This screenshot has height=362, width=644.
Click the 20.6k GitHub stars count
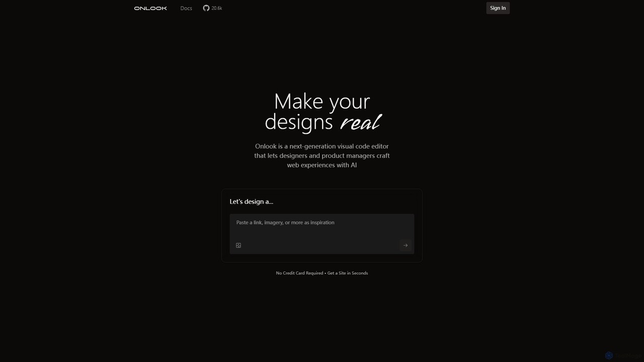217,8
